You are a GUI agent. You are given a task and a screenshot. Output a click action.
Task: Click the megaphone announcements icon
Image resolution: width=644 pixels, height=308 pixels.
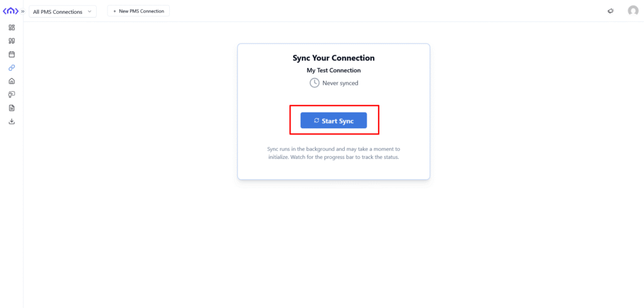pyautogui.click(x=611, y=11)
